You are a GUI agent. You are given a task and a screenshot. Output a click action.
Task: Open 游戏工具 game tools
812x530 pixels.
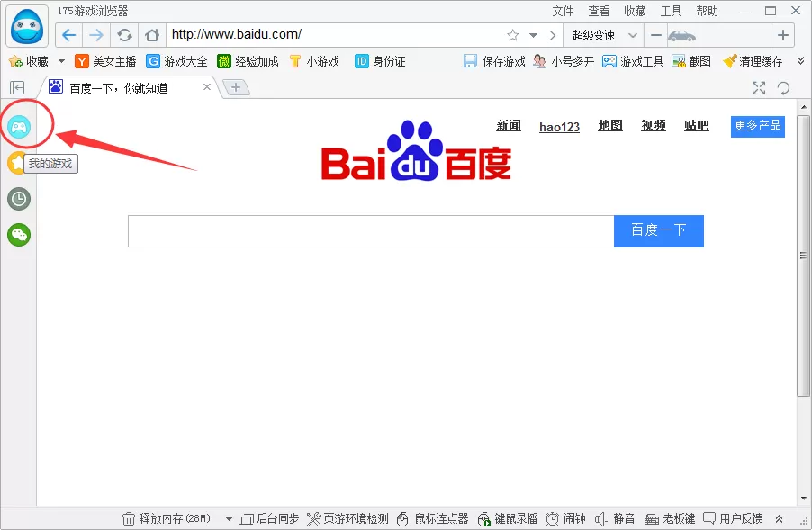coord(633,61)
